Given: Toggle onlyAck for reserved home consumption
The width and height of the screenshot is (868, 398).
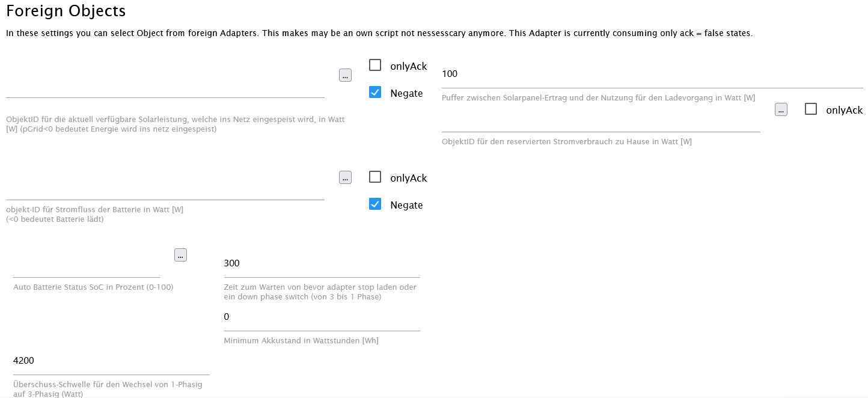Looking at the screenshot, I should [811, 109].
